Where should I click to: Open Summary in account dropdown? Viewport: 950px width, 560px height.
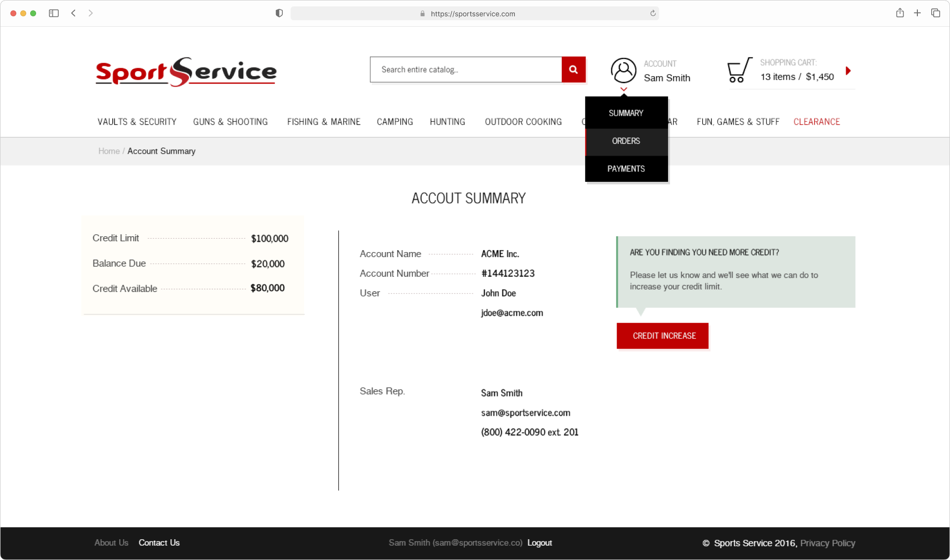626,113
